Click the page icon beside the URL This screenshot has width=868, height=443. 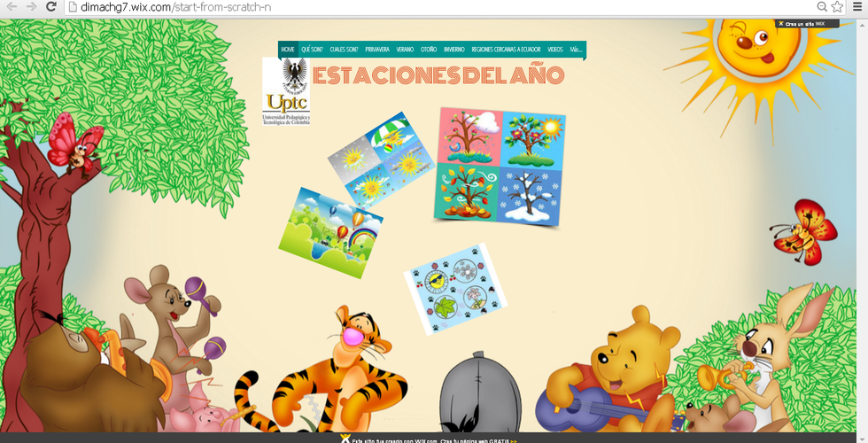click(73, 7)
